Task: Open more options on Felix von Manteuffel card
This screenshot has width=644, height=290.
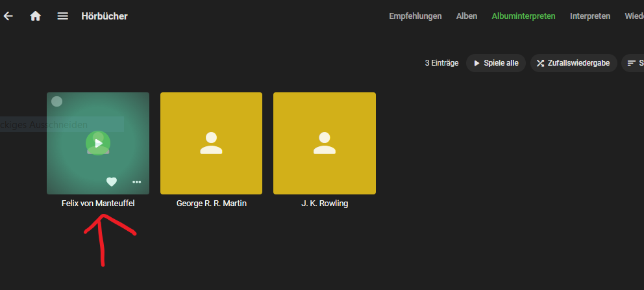Action: point(136,182)
